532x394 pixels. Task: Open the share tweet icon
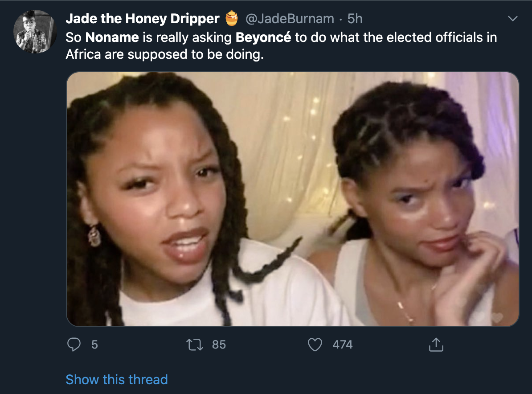[x=436, y=345]
